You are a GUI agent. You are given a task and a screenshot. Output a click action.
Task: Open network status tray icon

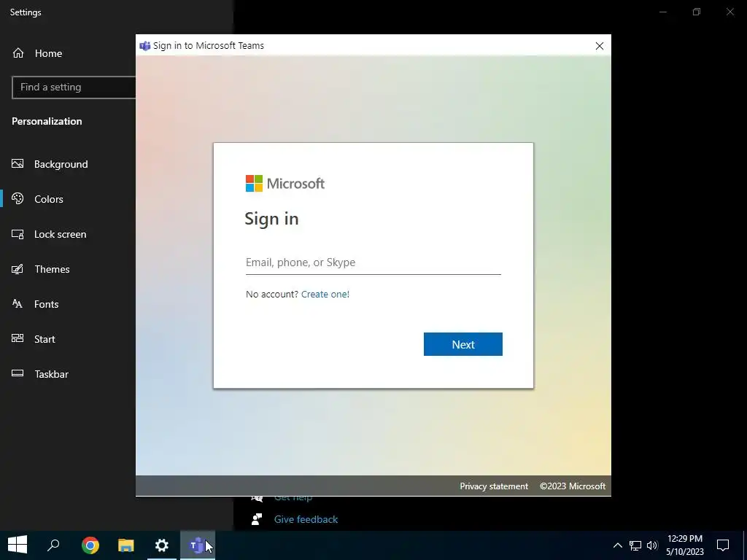635,545
